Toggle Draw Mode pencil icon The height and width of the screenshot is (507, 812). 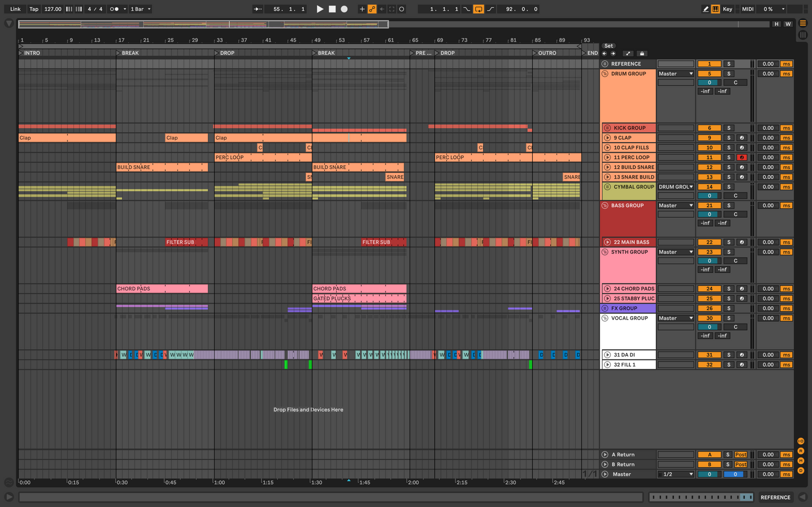click(x=706, y=9)
